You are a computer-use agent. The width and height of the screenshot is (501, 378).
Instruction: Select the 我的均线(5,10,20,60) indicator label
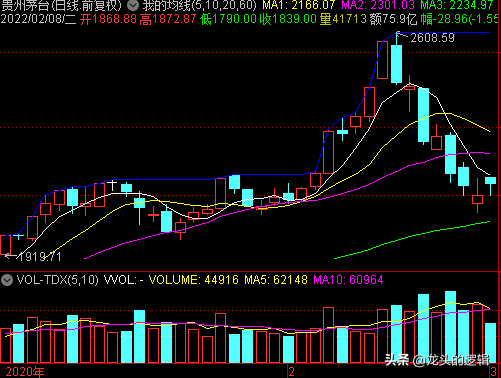[200, 5]
